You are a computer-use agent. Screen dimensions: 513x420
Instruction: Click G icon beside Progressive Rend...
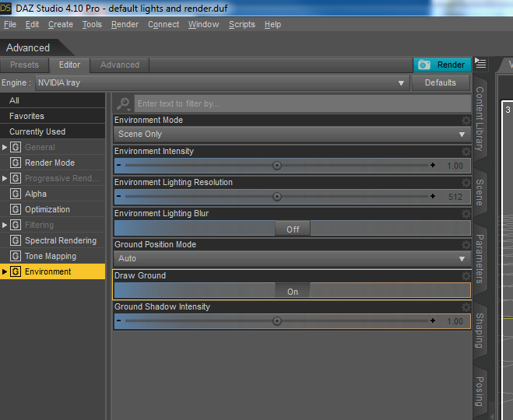click(x=16, y=178)
